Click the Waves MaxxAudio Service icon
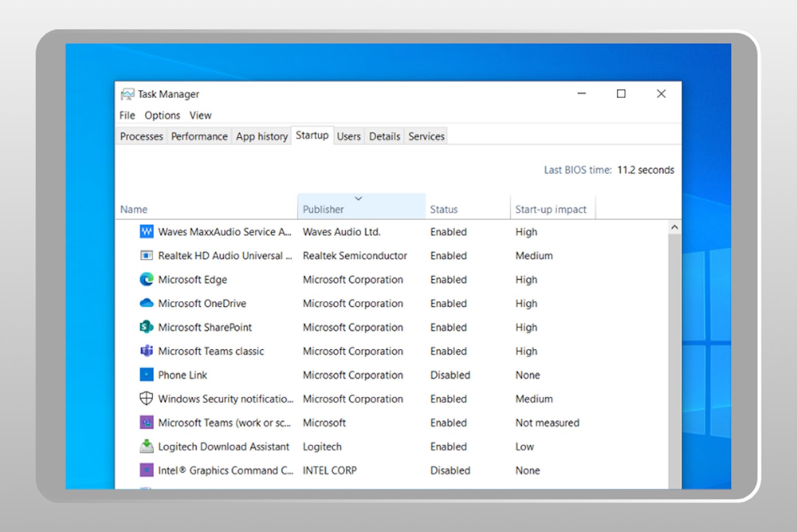This screenshot has width=797, height=532. pos(146,231)
